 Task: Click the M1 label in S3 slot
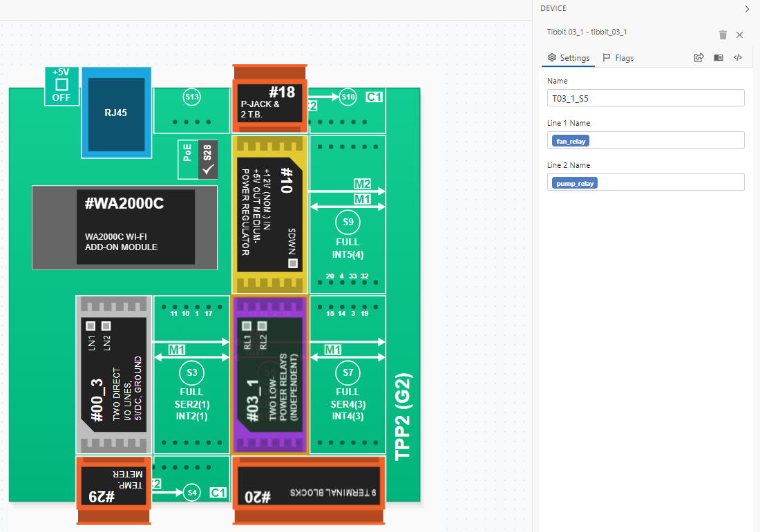177,350
